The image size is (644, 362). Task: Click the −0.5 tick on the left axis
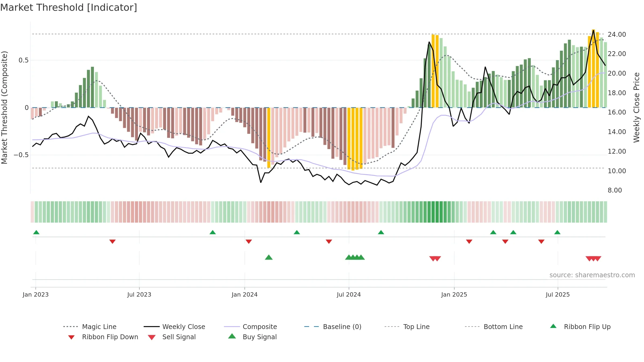click(21, 155)
